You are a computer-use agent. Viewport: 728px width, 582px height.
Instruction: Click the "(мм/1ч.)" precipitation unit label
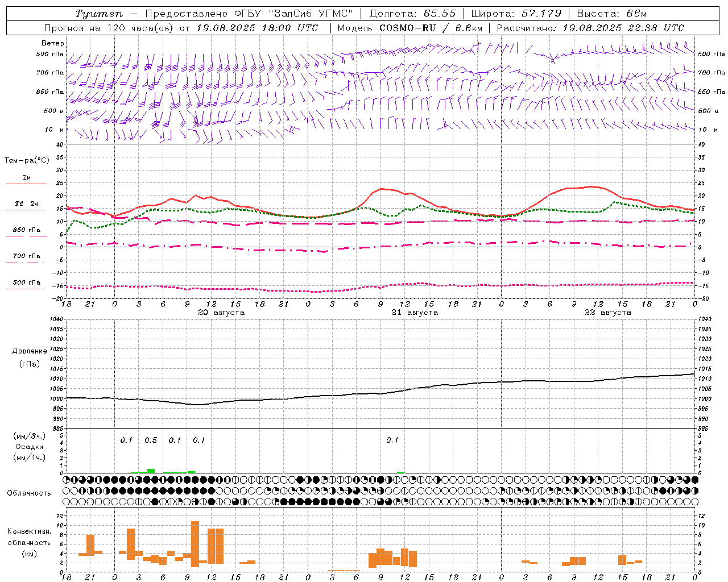click(30, 458)
